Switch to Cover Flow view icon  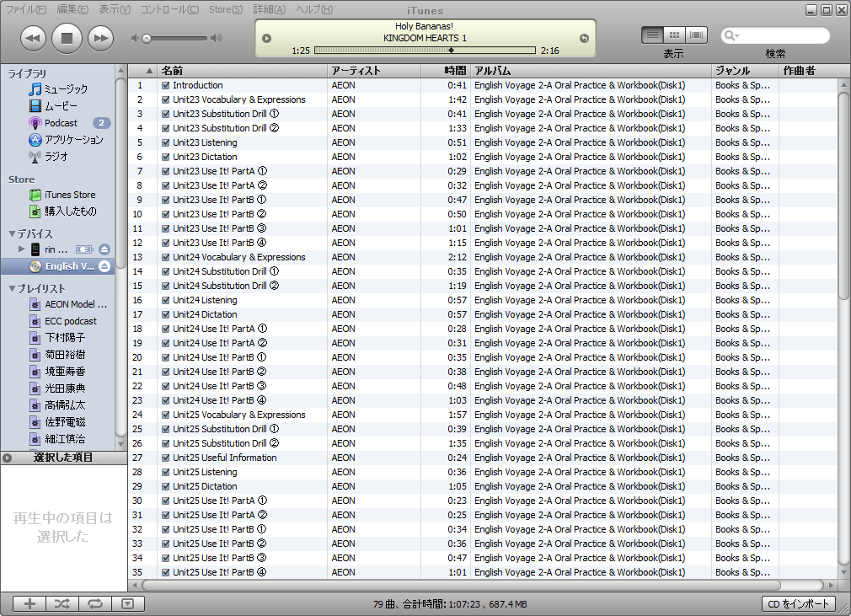(696, 35)
